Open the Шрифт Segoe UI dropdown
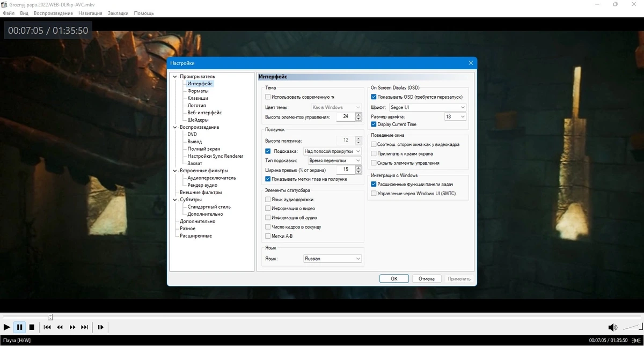The height and width of the screenshot is (346, 644). click(428, 107)
